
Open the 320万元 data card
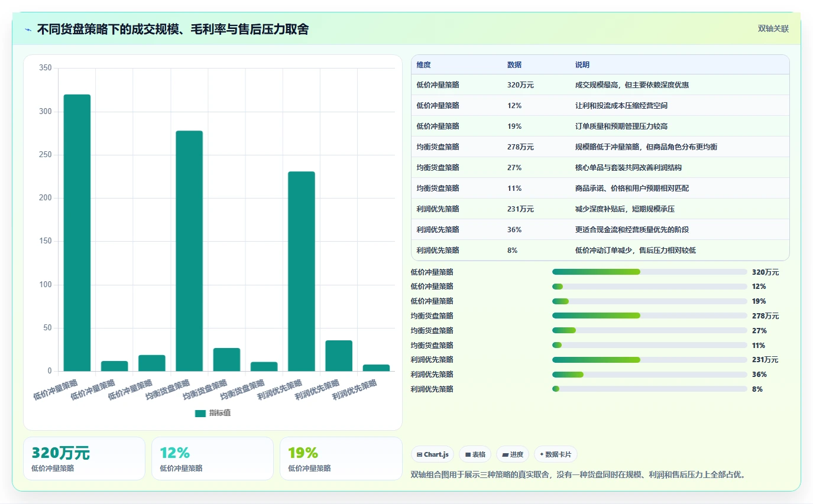[x=84, y=459]
